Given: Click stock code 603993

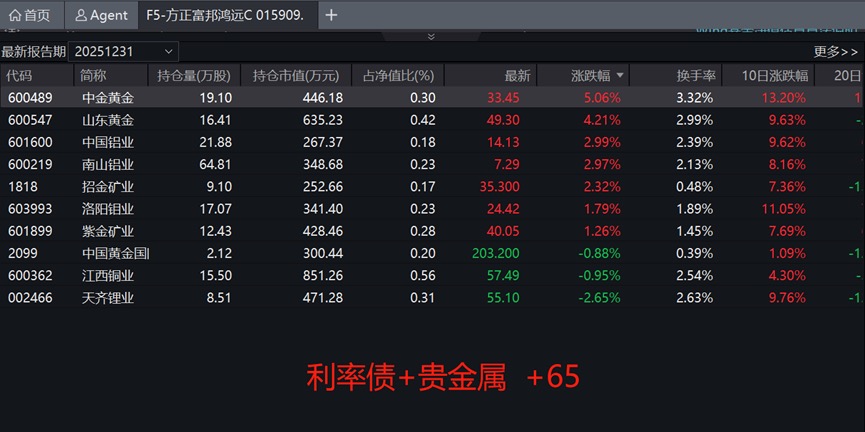Looking at the screenshot, I should [x=30, y=209].
